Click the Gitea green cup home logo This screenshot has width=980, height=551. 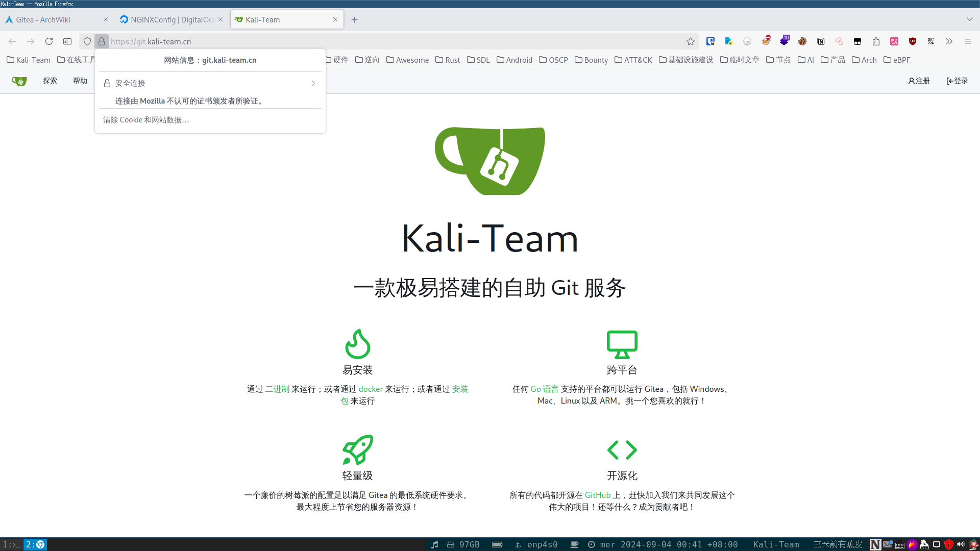pyautogui.click(x=19, y=81)
